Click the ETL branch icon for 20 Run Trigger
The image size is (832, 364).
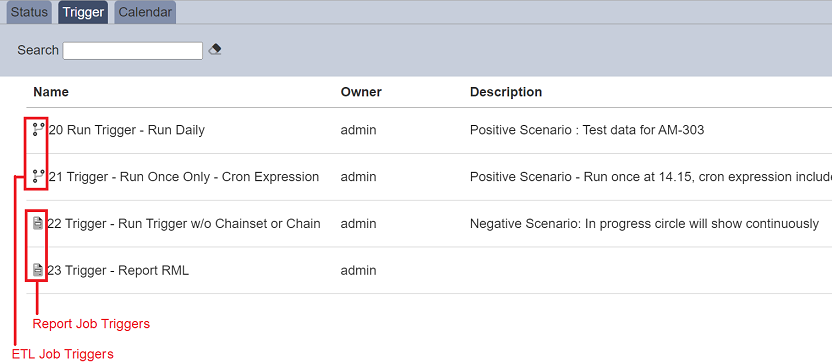[x=38, y=129]
